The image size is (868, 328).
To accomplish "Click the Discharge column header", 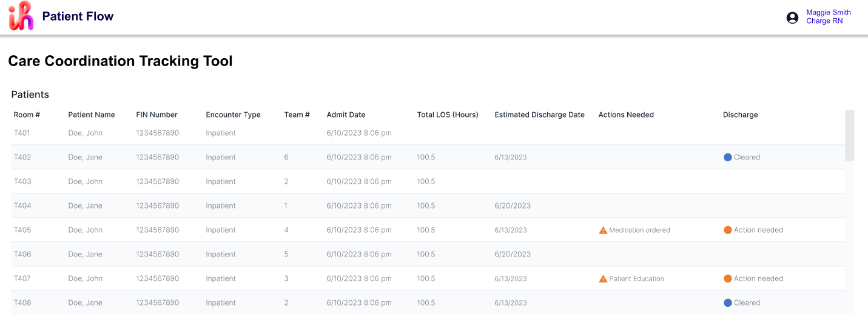I will 740,115.
